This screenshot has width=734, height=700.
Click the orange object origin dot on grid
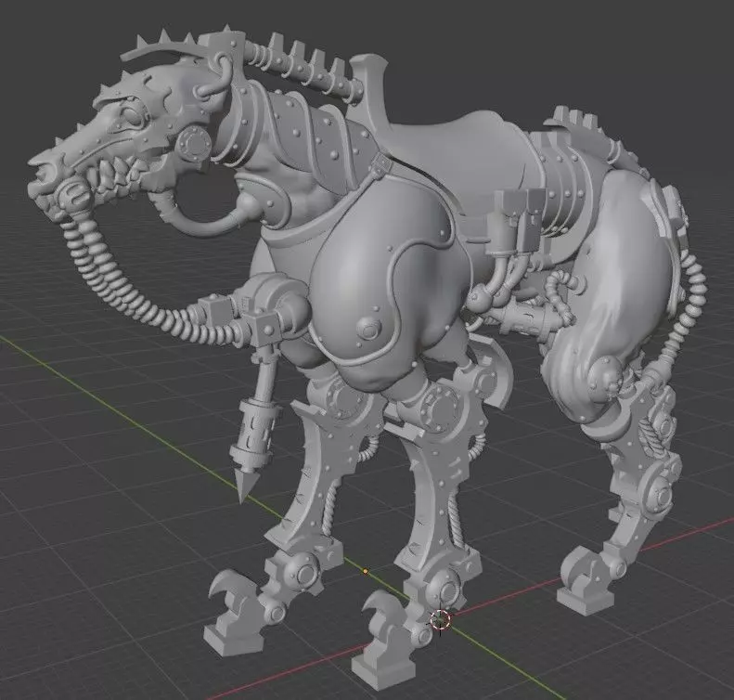point(366,572)
